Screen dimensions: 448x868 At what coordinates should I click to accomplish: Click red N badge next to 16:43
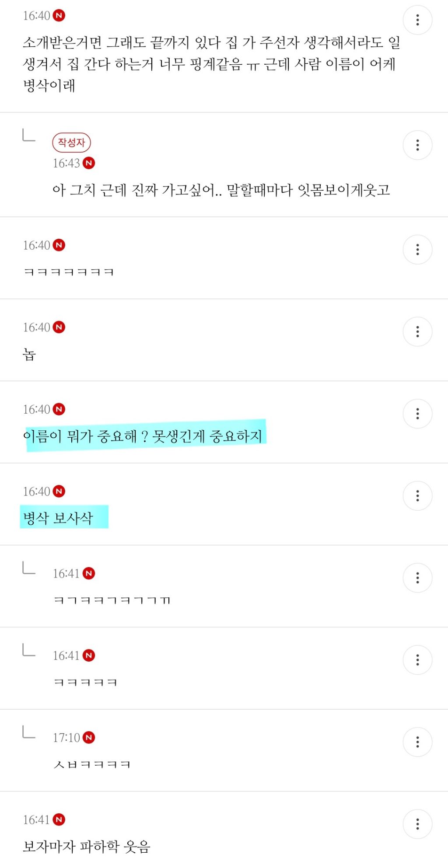point(89,163)
